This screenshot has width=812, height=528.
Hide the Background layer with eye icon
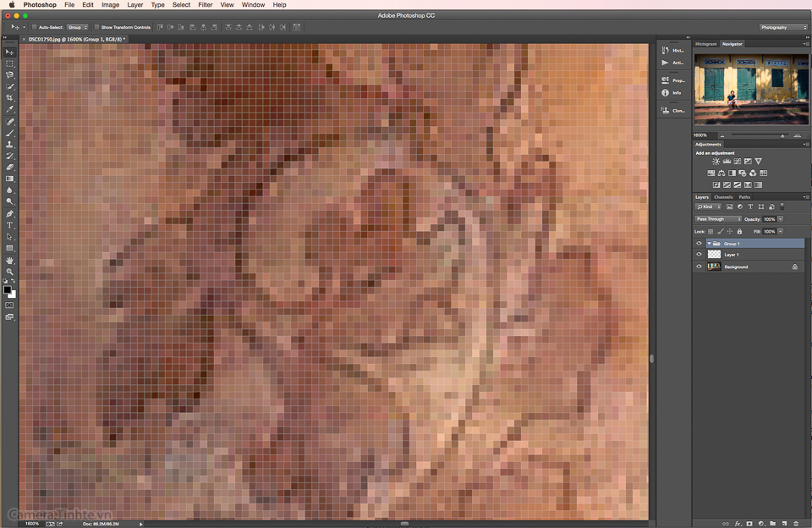tap(699, 267)
